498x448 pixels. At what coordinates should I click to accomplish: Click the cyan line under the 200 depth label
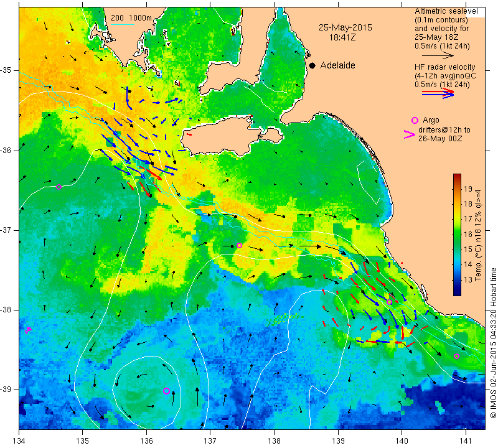[122, 24]
